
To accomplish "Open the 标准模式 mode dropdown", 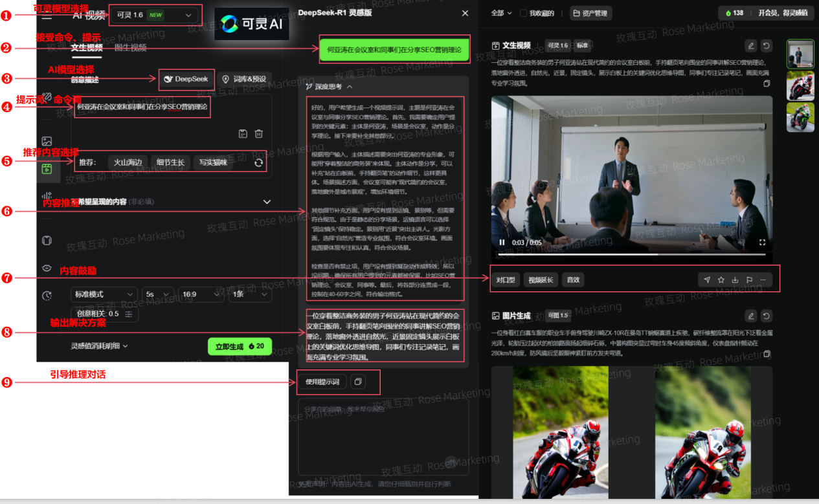I will tap(104, 294).
